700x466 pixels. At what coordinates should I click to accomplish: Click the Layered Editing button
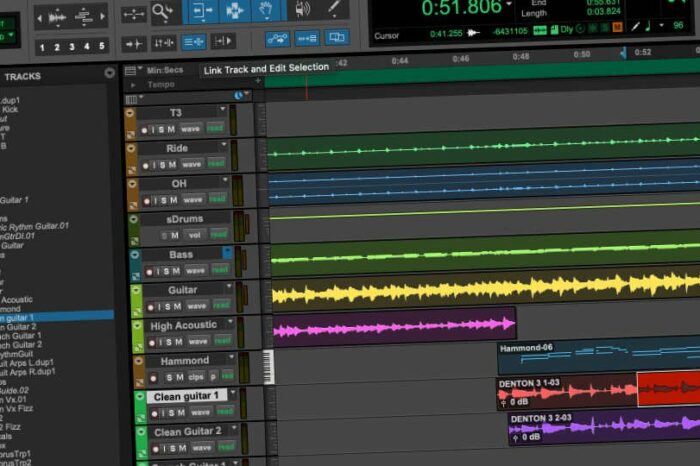click(x=336, y=37)
